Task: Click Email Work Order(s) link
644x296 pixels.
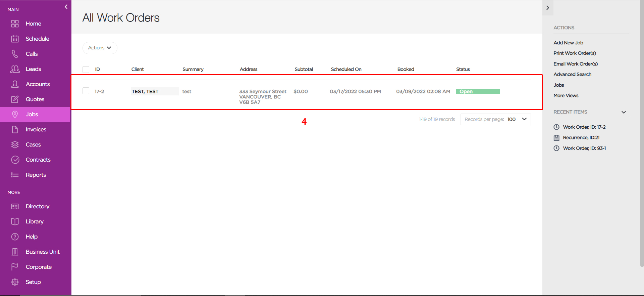Action: coord(576,64)
